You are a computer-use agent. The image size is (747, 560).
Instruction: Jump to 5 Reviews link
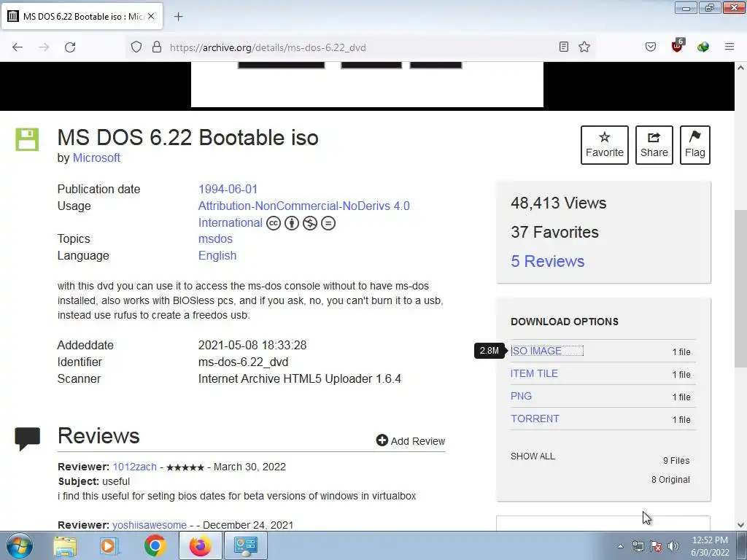(x=547, y=261)
